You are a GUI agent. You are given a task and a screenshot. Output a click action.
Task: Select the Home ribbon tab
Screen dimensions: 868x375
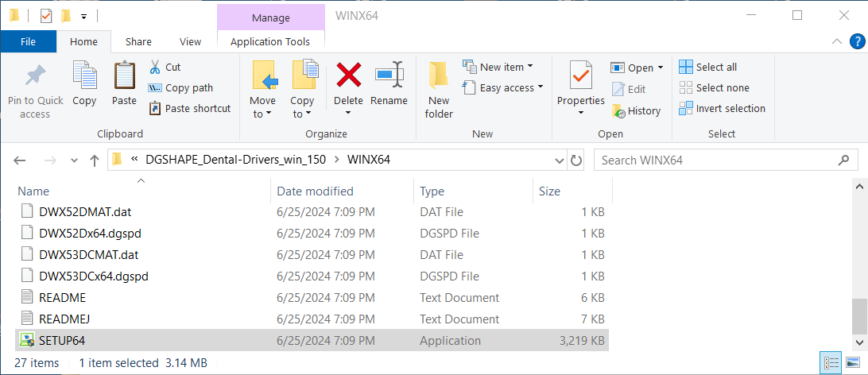point(83,41)
